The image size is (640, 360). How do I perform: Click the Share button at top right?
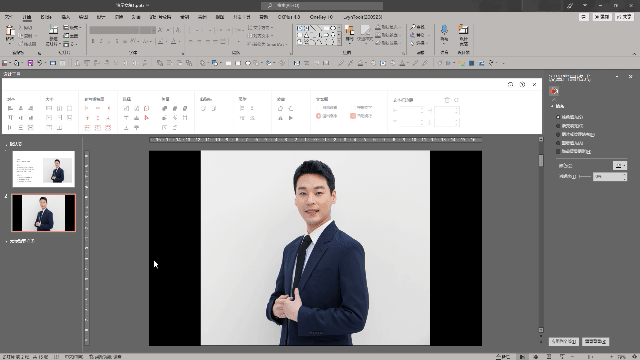pyautogui.click(x=624, y=17)
